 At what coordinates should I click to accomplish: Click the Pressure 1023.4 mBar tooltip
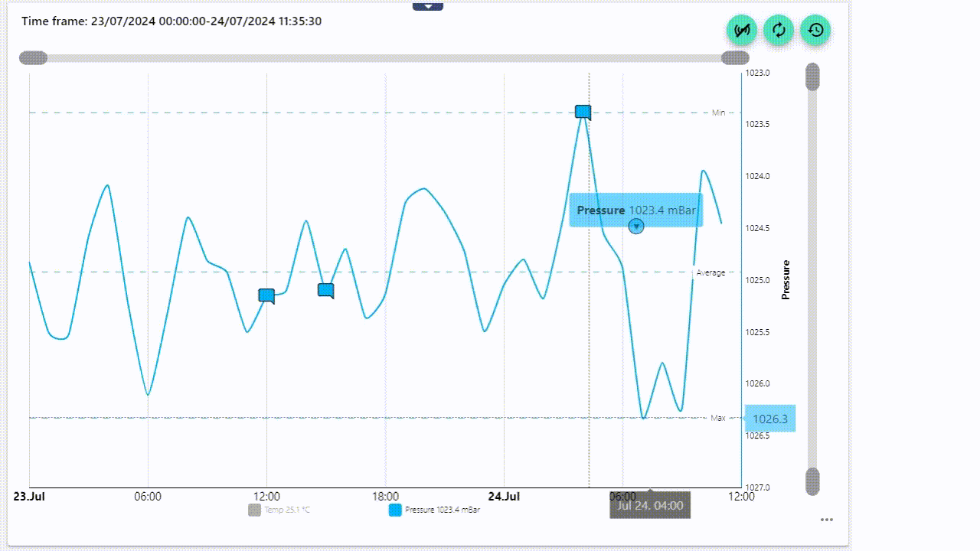click(635, 210)
